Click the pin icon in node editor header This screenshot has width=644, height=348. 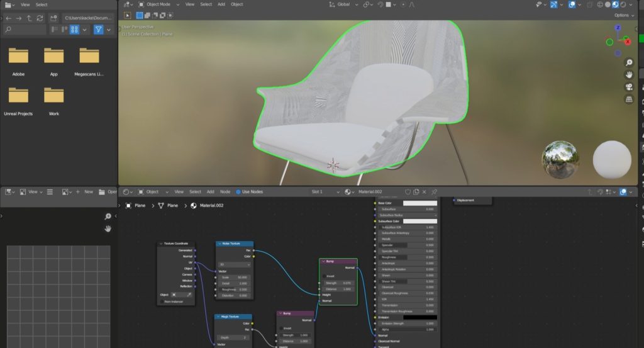click(x=434, y=192)
